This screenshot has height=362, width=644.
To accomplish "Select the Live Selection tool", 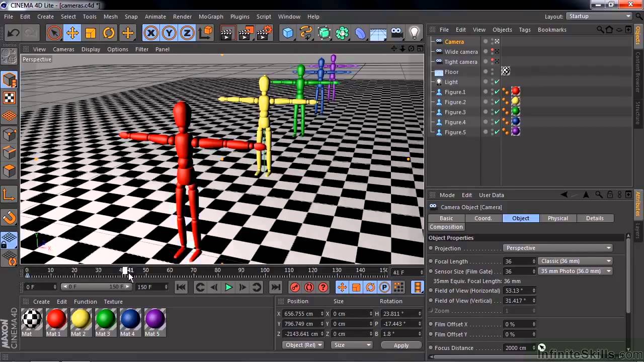I will click(x=54, y=34).
